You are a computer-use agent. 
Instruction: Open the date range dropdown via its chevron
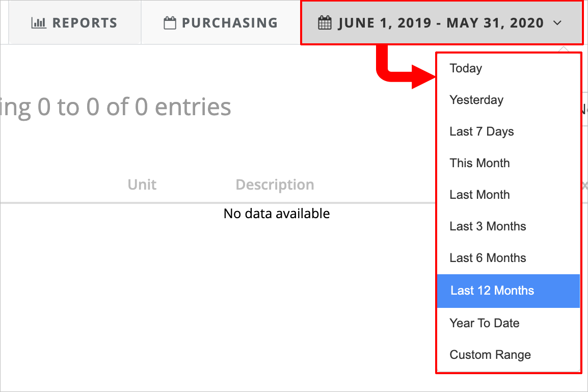click(557, 23)
